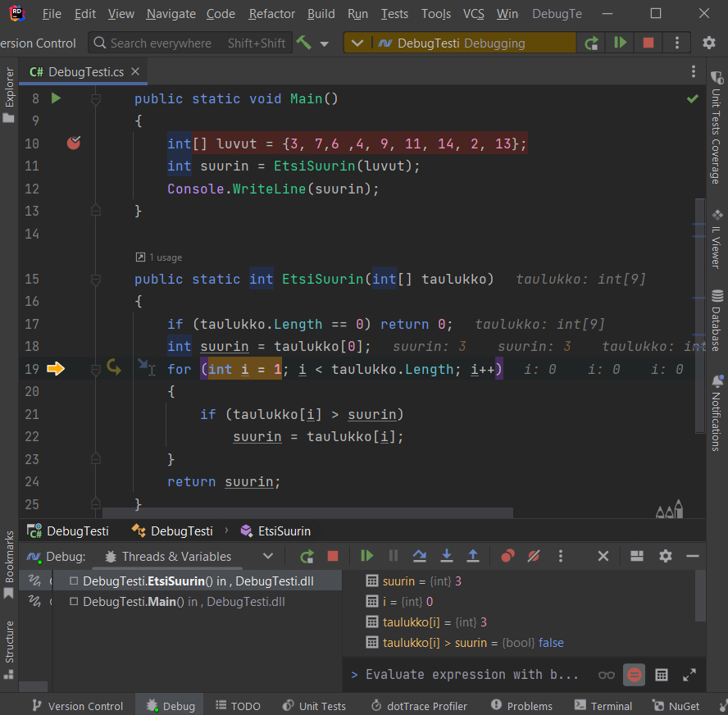
Task: Resume program in the Debug panel
Action: pos(366,556)
